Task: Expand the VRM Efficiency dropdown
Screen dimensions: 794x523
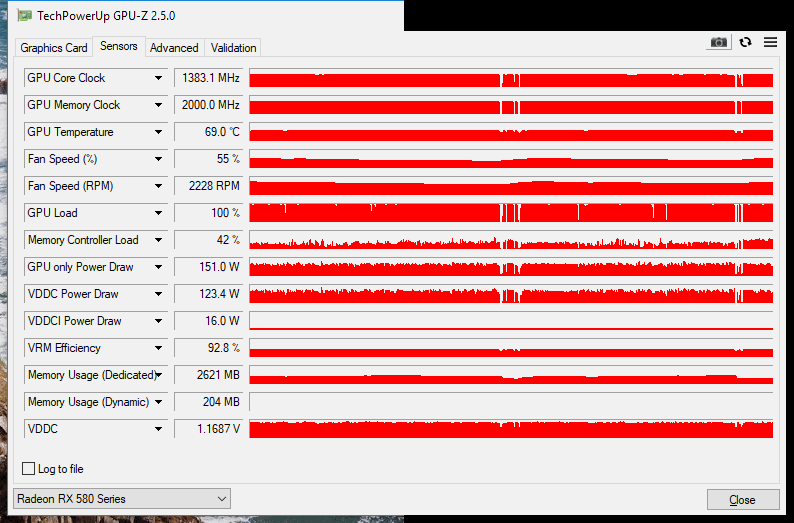Action: pyautogui.click(x=158, y=348)
